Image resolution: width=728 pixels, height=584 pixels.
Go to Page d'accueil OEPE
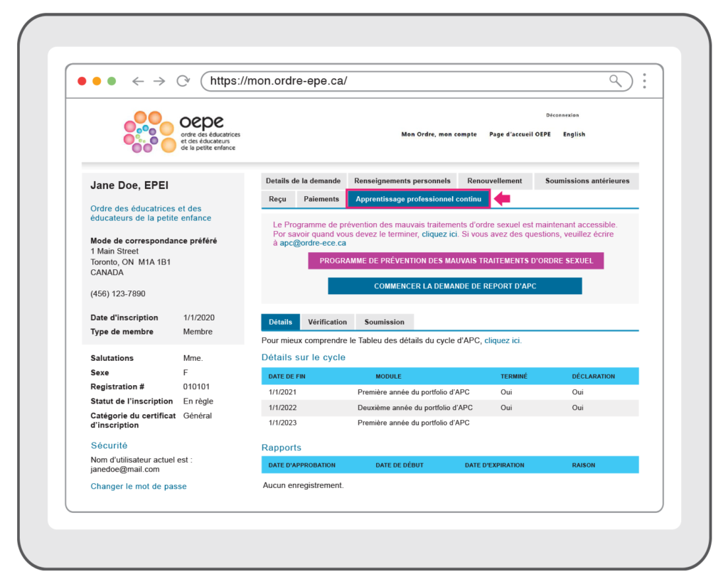click(520, 134)
